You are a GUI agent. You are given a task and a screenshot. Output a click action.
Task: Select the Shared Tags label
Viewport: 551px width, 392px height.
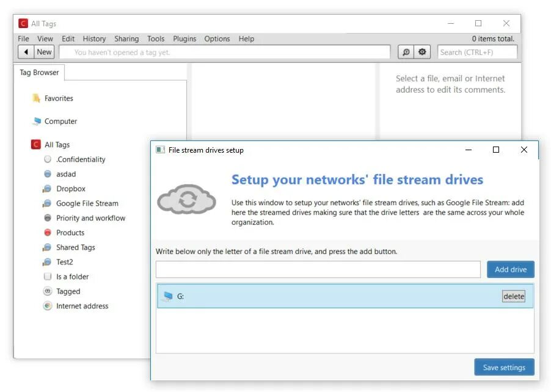pyautogui.click(x=76, y=247)
